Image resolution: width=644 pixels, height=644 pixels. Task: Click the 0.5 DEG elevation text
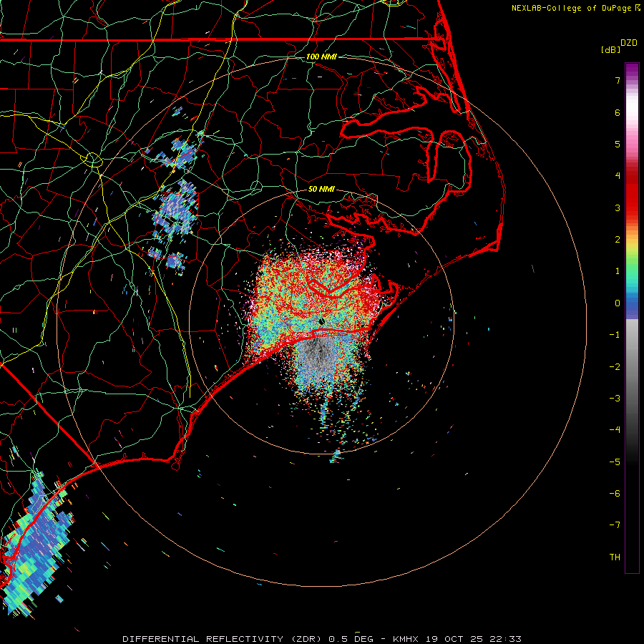point(351,639)
